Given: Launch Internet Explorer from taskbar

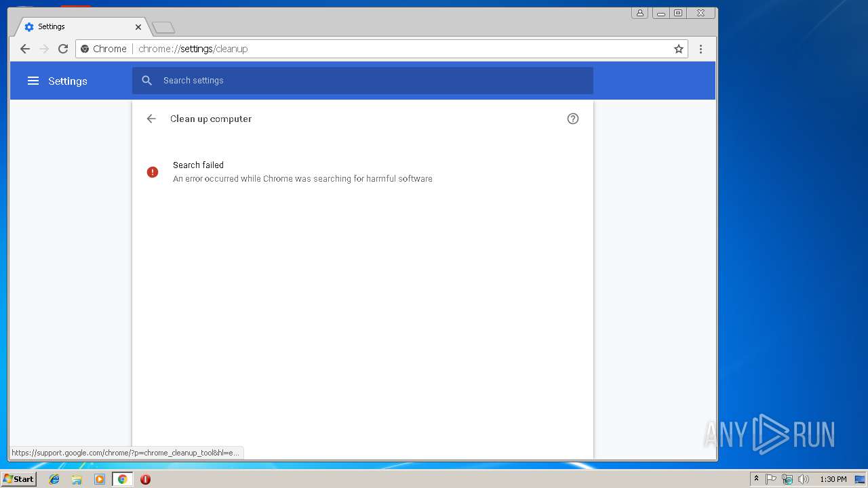Looking at the screenshot, I should pyautogui.click(x=54, y=479).
